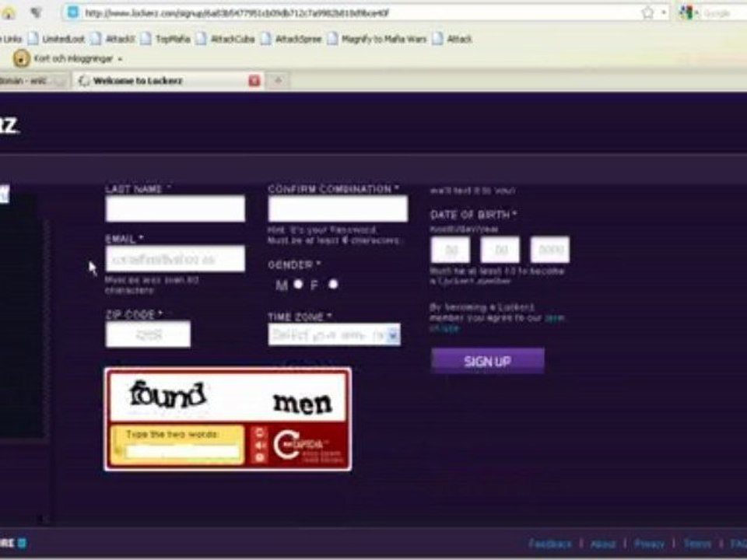Open the Magnify to Mafia Wars bookmark
The width and height of the screenshot is (747, 560).
377,39
